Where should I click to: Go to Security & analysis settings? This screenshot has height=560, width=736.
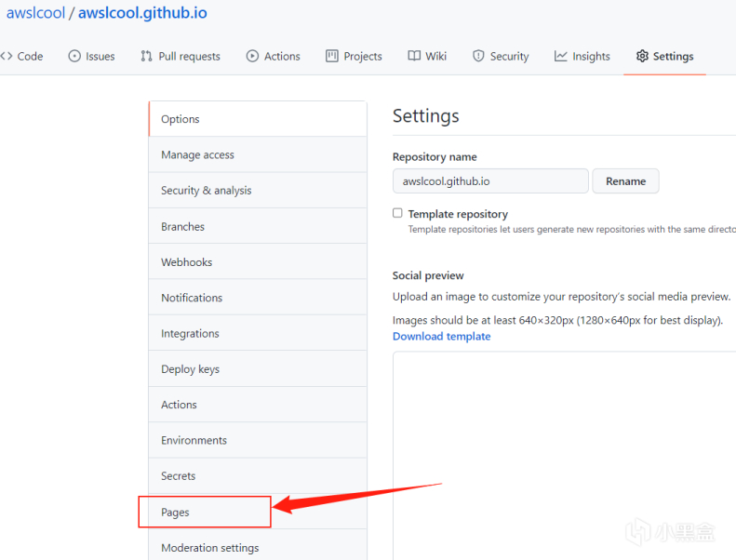(x=206, y=190)
